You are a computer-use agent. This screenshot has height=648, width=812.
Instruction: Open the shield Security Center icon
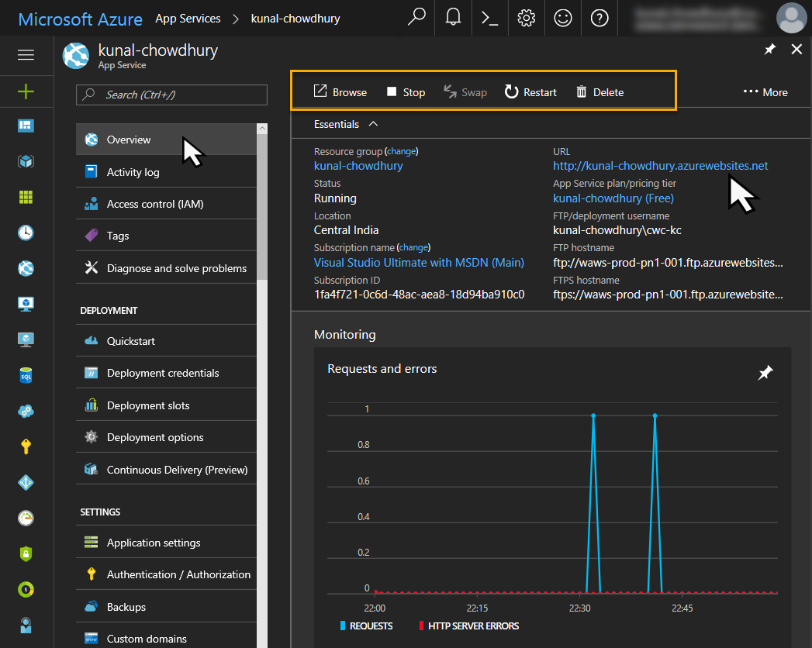coord(26,553)
